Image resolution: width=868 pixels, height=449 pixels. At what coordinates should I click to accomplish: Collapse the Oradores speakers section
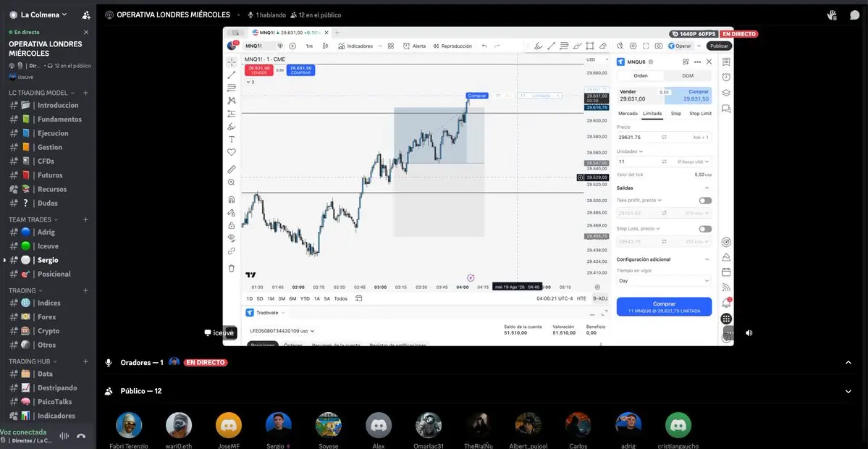click(848, 363)
